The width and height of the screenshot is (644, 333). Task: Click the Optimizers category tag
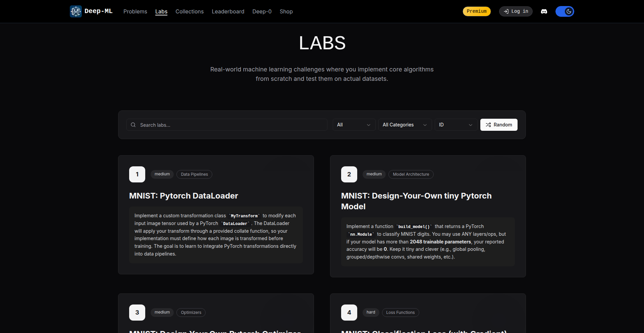coord(191,313)
